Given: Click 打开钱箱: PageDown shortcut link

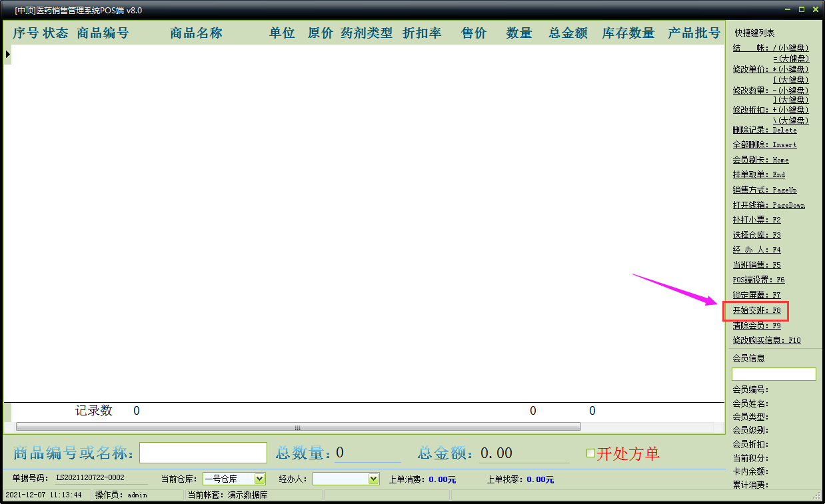Looking at the screenshot, I should 768,205.
